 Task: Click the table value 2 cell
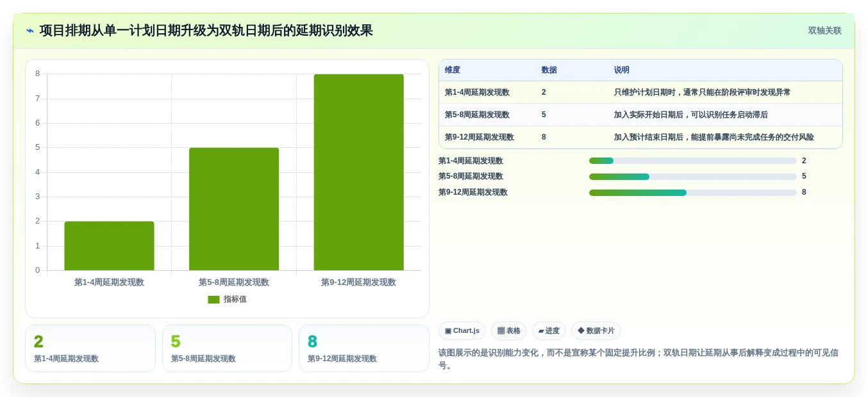(544, 92)
